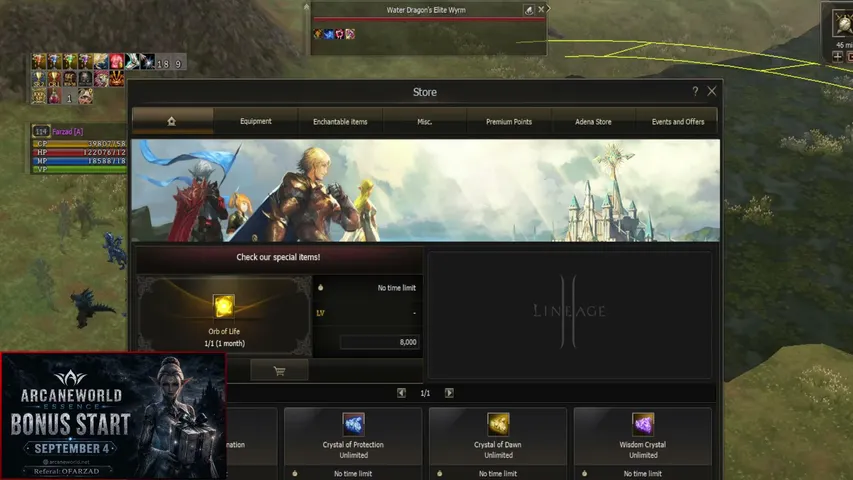Image resolution: width=853 pixels, height=480 pixels.
Task: Click the first buff icon in top row
Action: (39, 61)
